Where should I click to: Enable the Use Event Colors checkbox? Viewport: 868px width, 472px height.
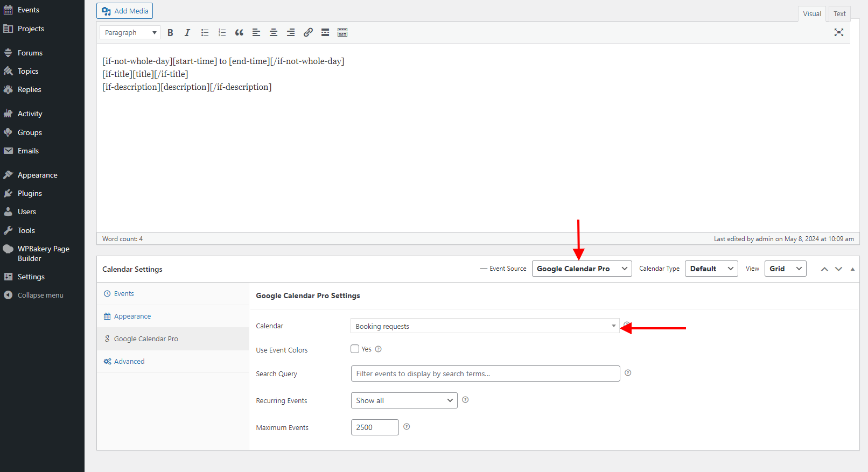click(x=355, y=349)
